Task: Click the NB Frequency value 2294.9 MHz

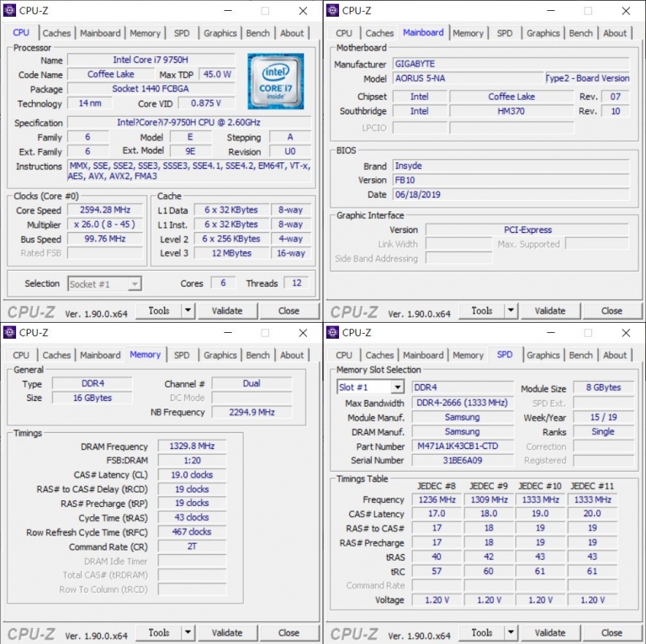Action: [252, 412]
